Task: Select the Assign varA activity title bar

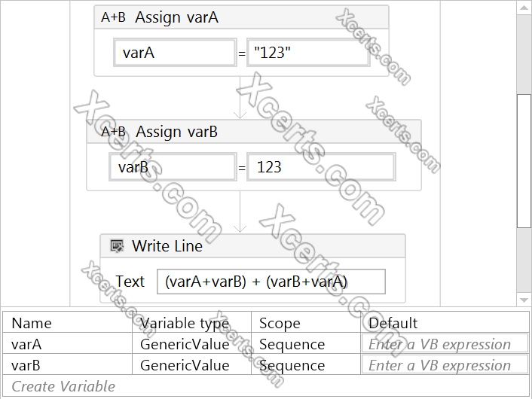Action: [241, 17]
